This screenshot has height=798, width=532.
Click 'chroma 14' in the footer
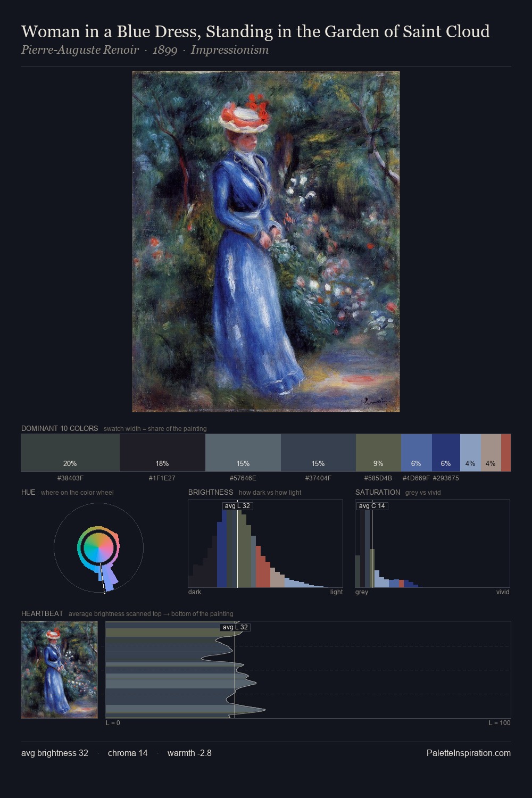[128, 753]
